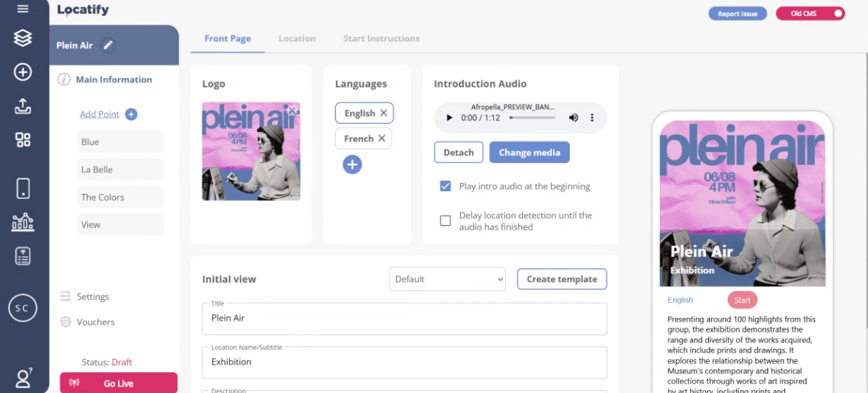
Task: Click the French language chip
Action: click(364, 138)
